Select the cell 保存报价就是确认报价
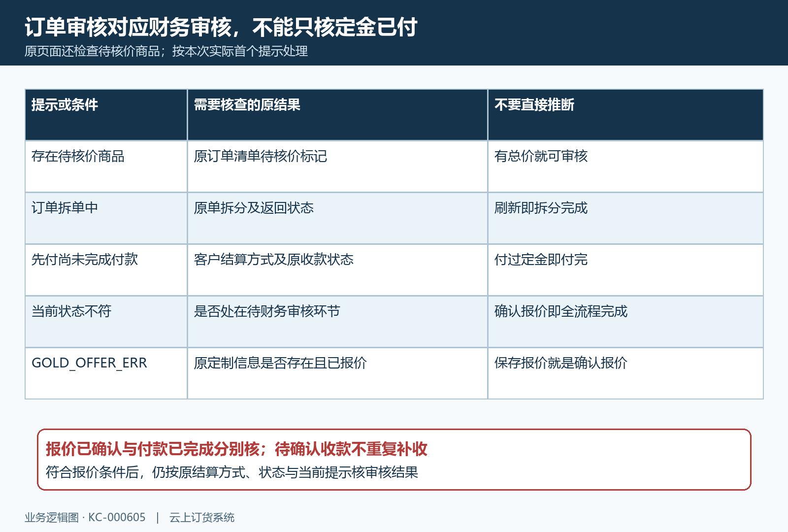This screenshot has height=532, width=788. (625, 373)
